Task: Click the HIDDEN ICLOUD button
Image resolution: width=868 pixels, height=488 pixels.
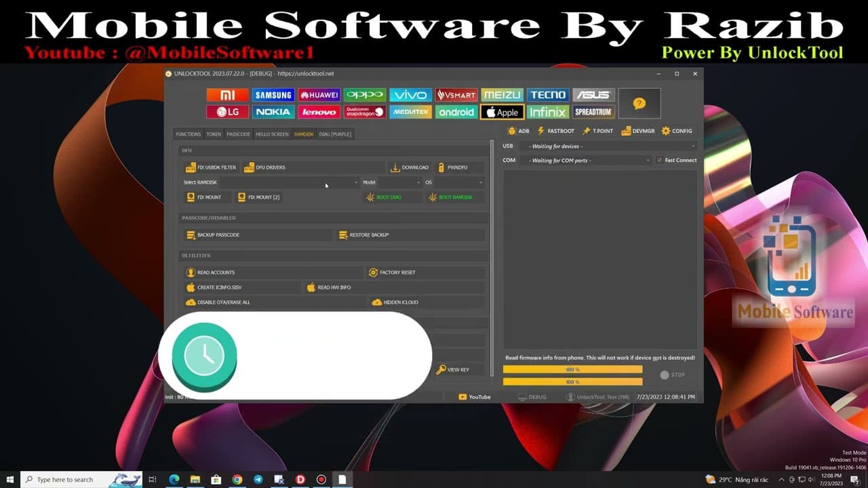Action: [x=427, y=302]
